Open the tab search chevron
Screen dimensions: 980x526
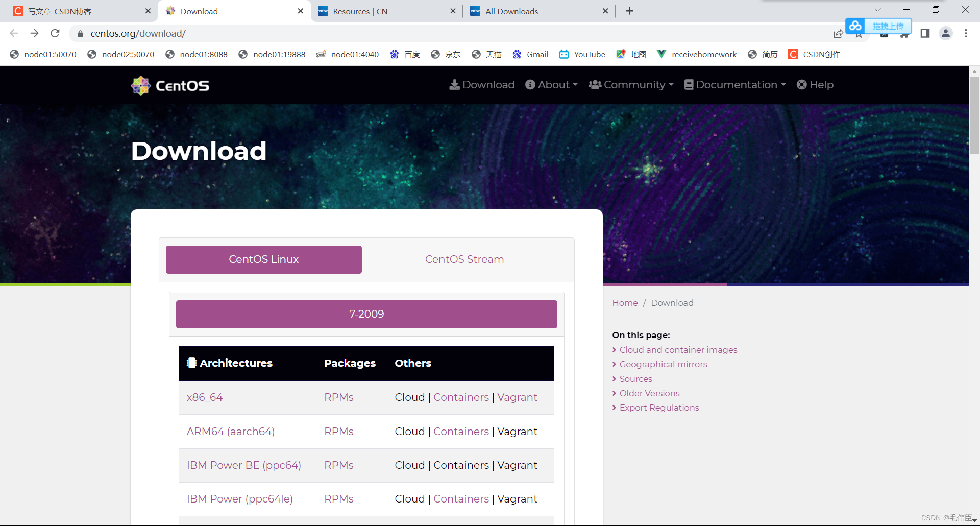click(877, 10)
